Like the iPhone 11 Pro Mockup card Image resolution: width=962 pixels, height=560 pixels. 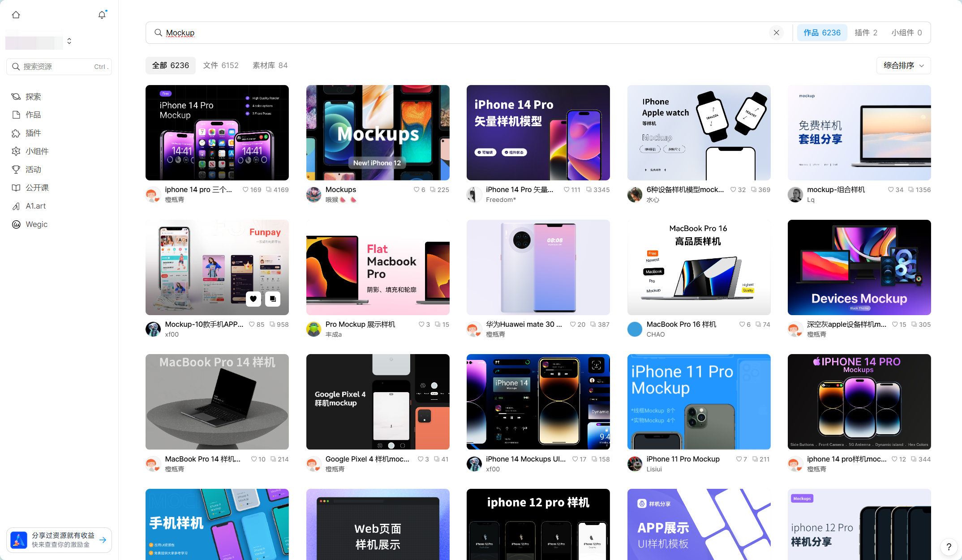click(739, 459)
